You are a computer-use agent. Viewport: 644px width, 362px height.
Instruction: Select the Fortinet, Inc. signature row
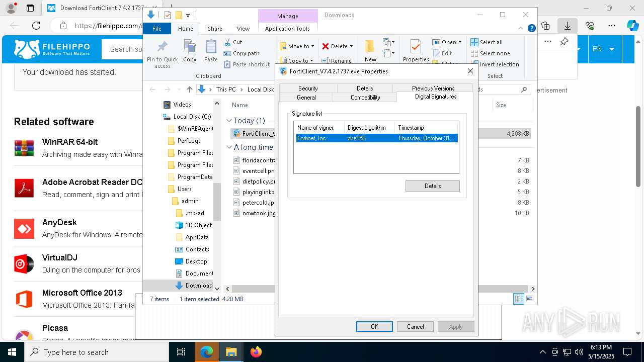click(376, 138)
